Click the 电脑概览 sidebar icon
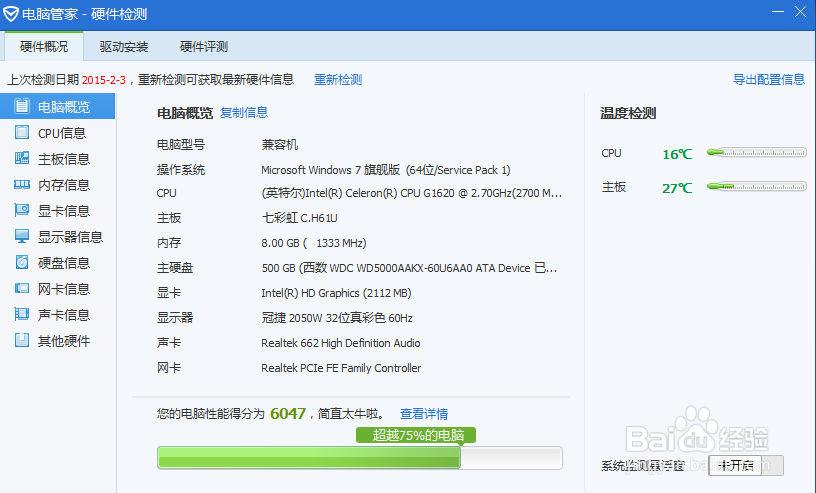816x493 pixels. tap(22, 106)
